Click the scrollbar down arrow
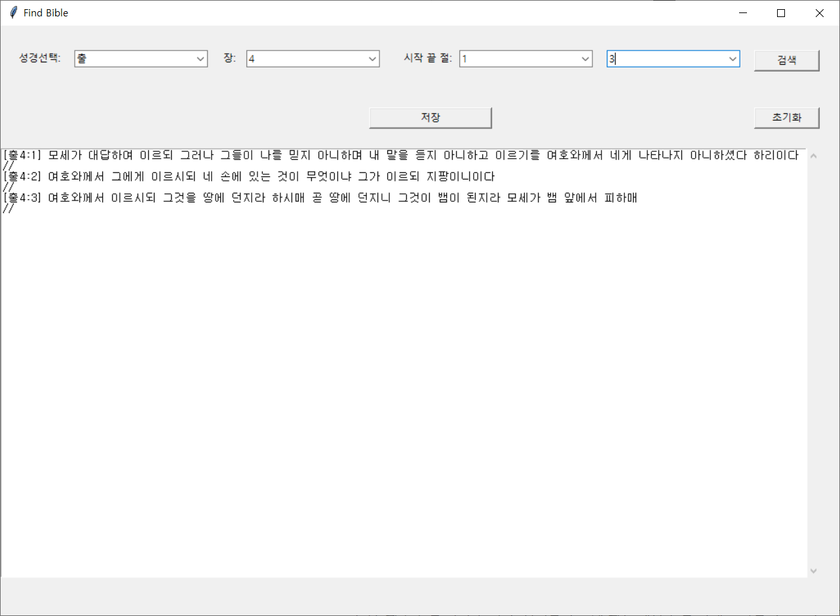This screenshot has height=616, width=840. coord(813,571)
